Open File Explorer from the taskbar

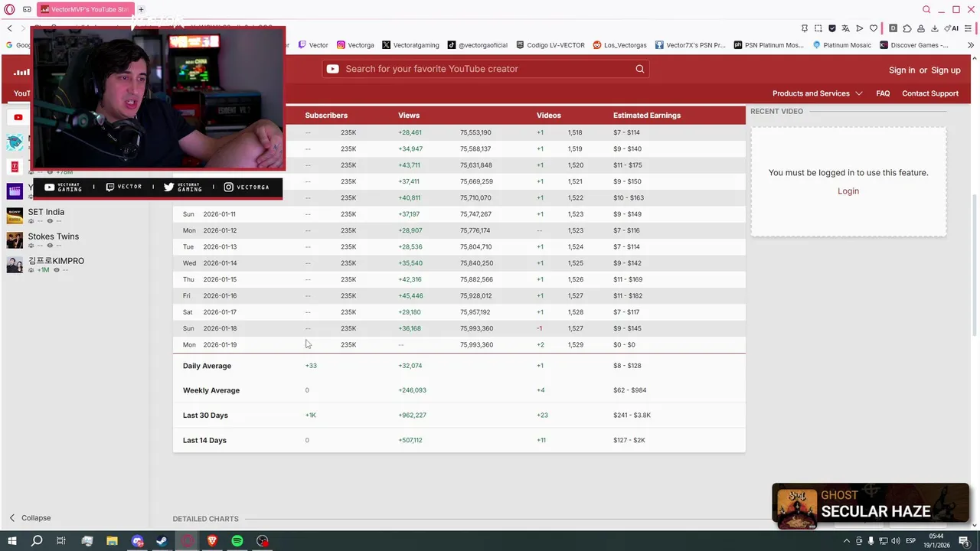112,541
